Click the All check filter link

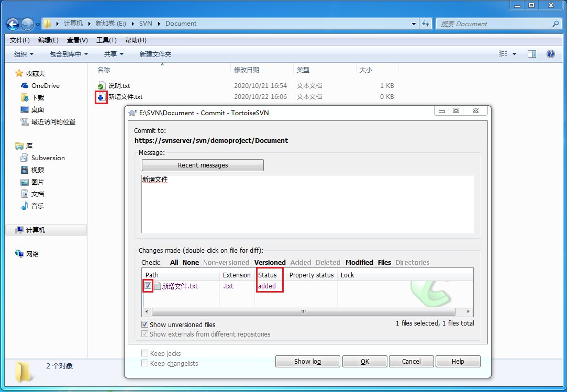coord(174,262)
